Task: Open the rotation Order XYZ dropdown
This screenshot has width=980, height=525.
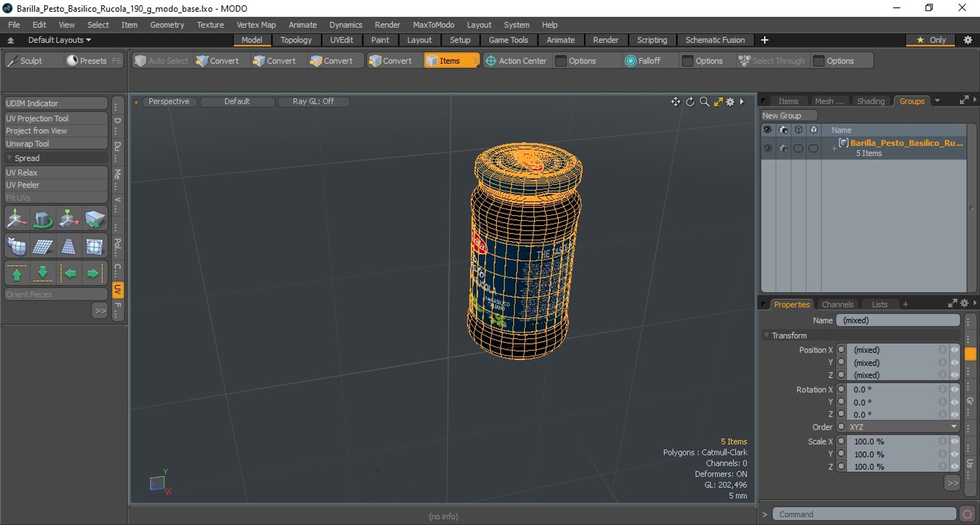Action: (903, 427)
